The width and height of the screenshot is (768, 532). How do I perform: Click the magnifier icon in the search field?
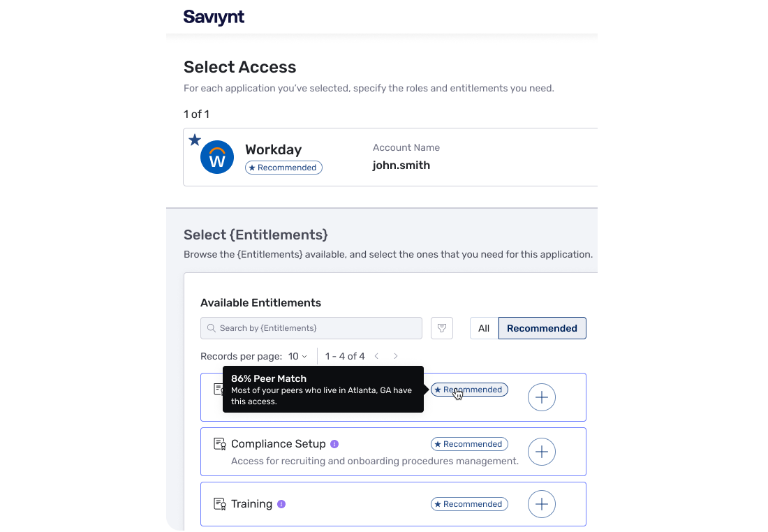click(212, 328)
